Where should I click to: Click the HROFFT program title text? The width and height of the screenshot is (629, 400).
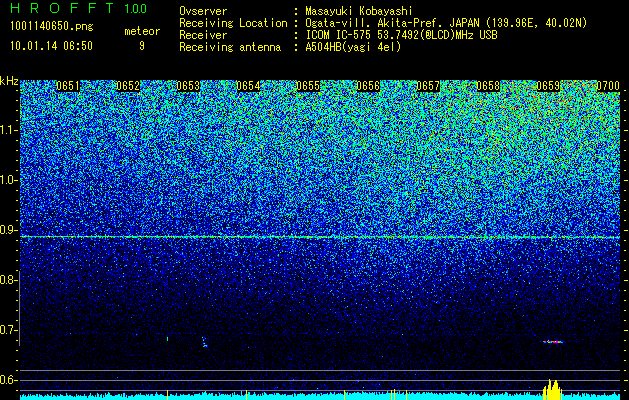click(63, 8)
